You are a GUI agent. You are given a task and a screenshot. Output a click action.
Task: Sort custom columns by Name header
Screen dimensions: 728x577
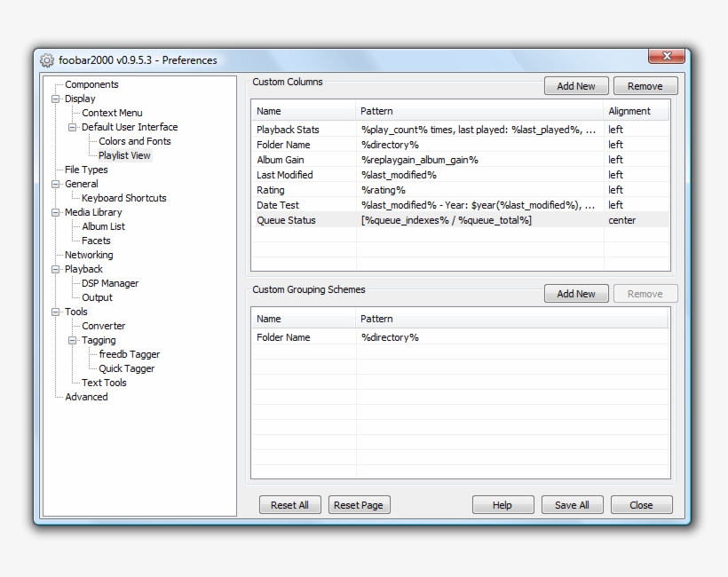pos(305,112)
